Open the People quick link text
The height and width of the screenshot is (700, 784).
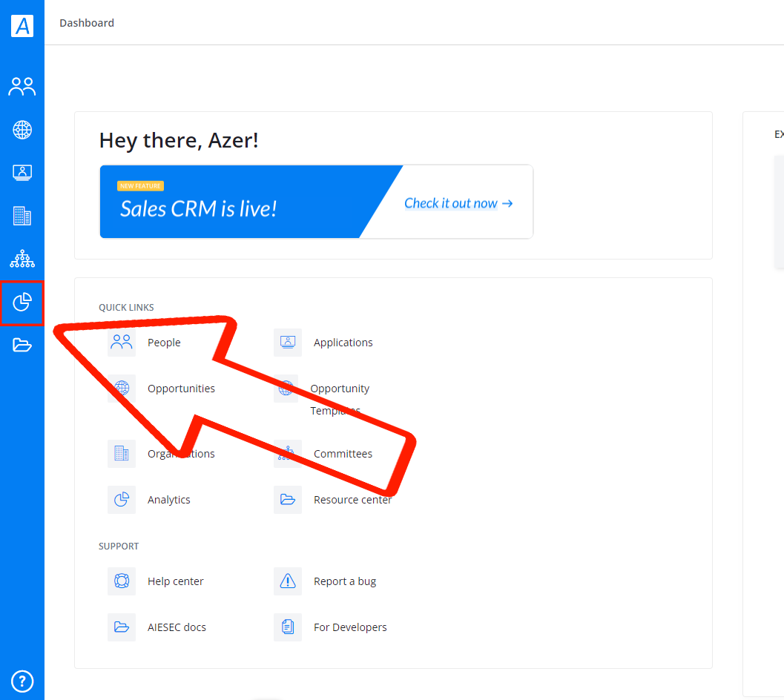pos(164,343)
